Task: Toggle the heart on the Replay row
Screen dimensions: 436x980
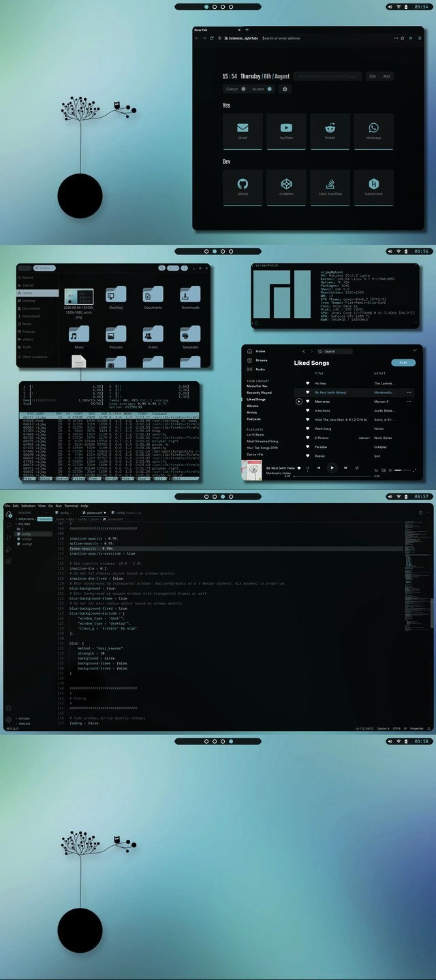Action: [x=307, y=456]
